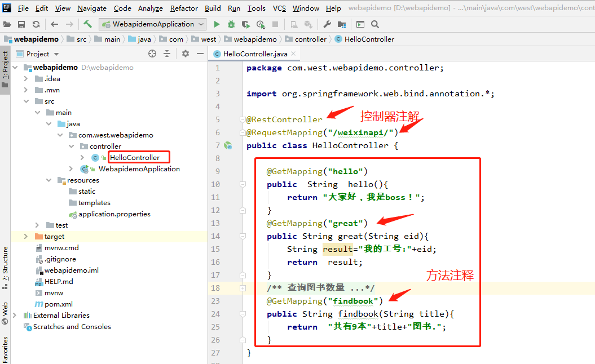Select HELP.md file

point(59,281)
